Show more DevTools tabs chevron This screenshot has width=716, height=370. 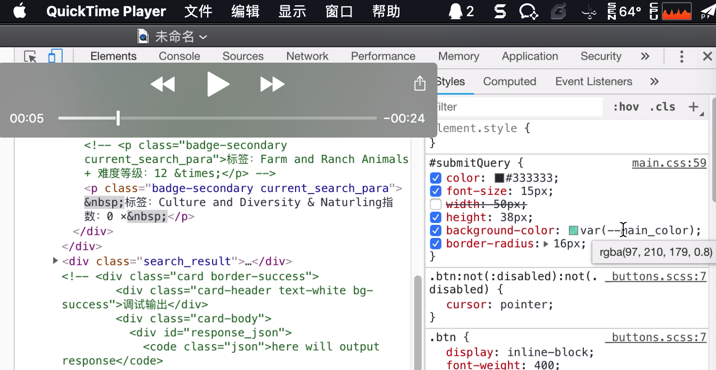645,56
